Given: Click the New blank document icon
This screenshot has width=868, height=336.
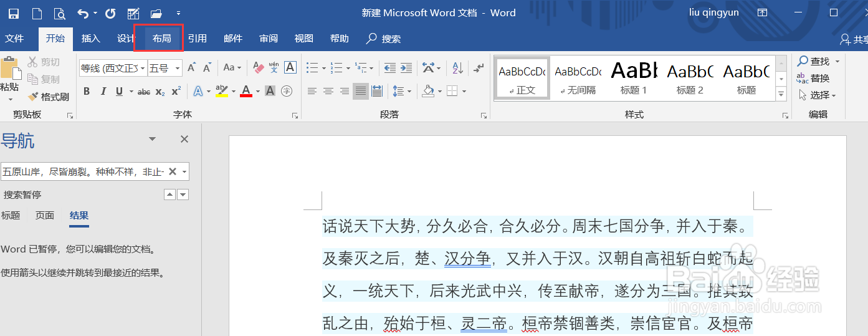Looking at the screenshot, I should click(x=37, y=13).
